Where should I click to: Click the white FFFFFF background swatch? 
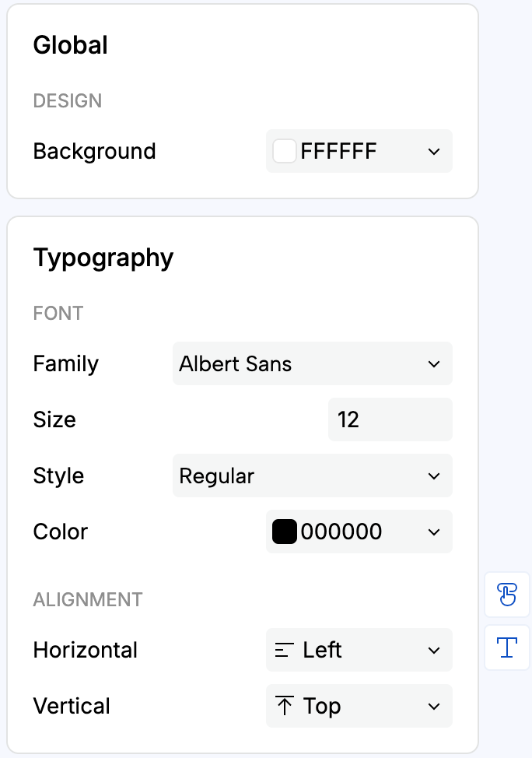point(285,151)
